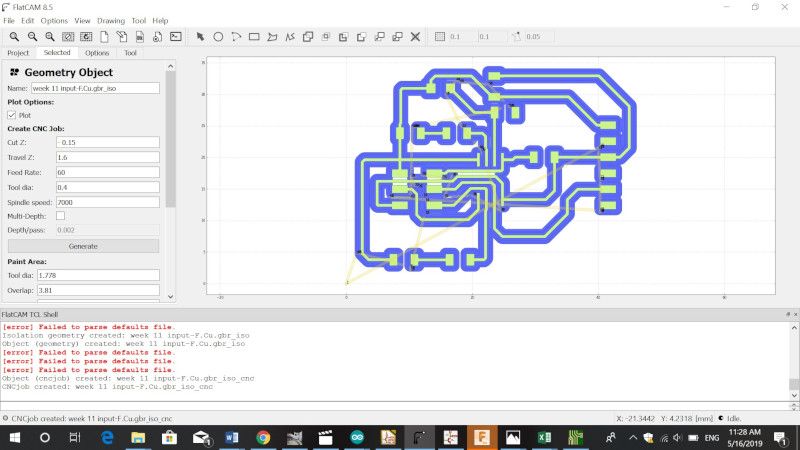
Task: Click the Move Objects tool icon
Action: (x=380, y=37)
